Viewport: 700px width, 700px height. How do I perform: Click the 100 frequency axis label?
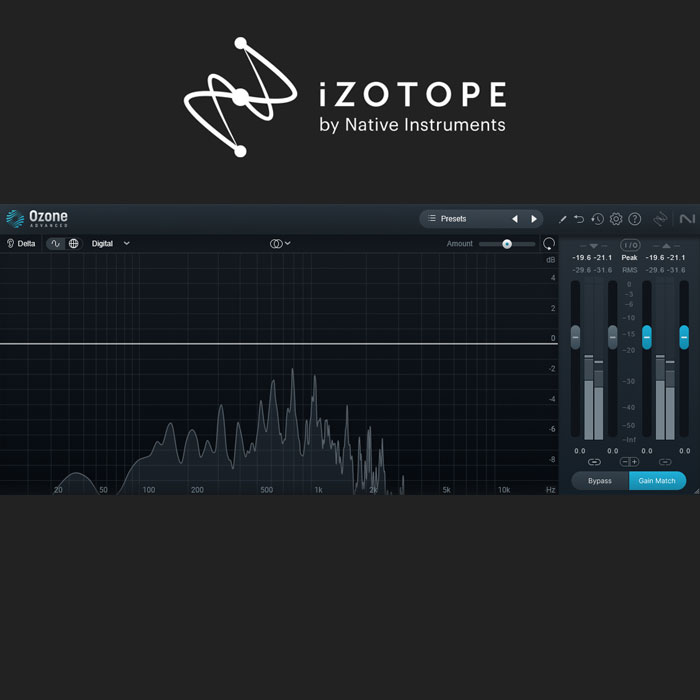pos(149,490)
